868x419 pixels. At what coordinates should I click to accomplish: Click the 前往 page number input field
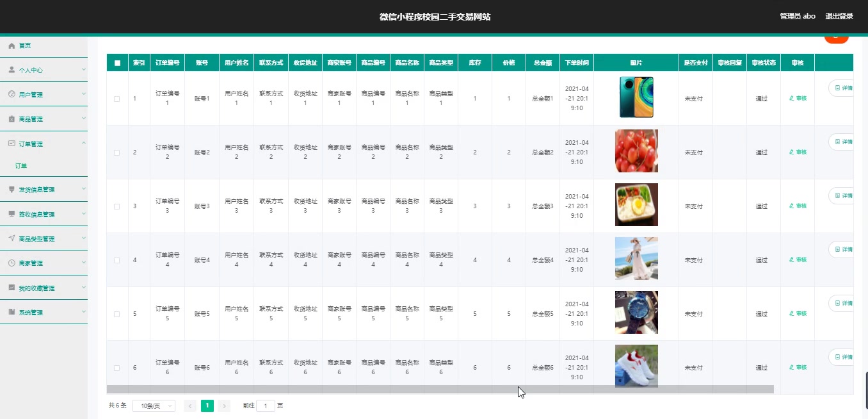266,406
